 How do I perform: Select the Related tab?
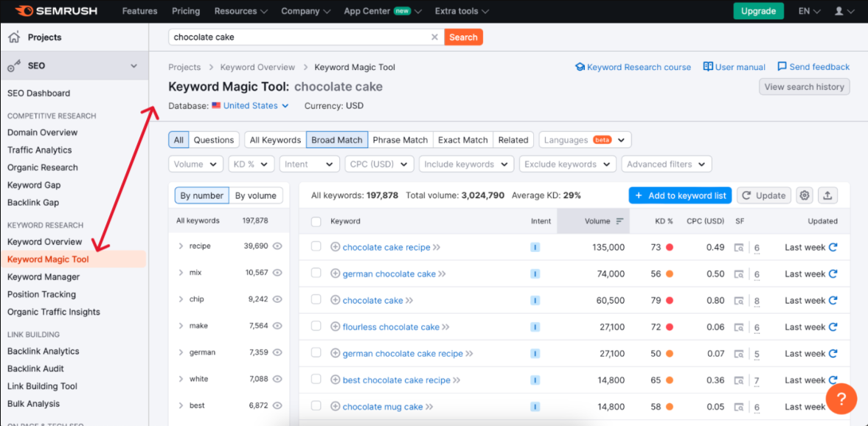(x=513, y=140)
